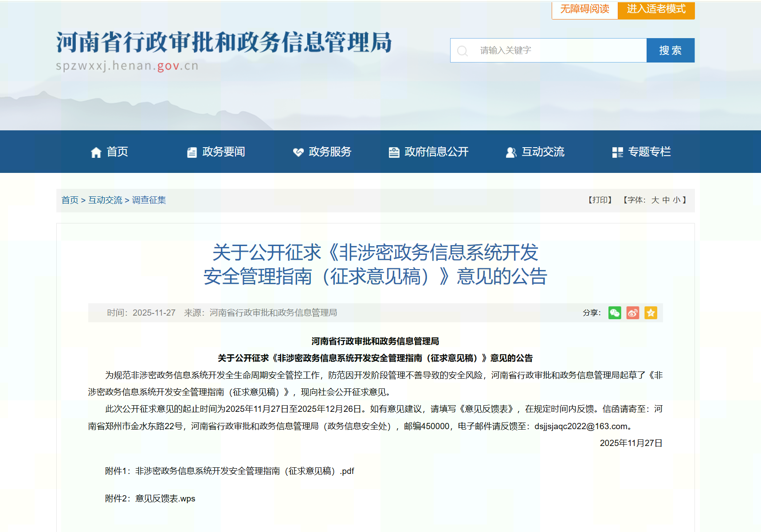Click the person icon beside 互动交流
Screen dimensions: 761x532
(511, 153)
